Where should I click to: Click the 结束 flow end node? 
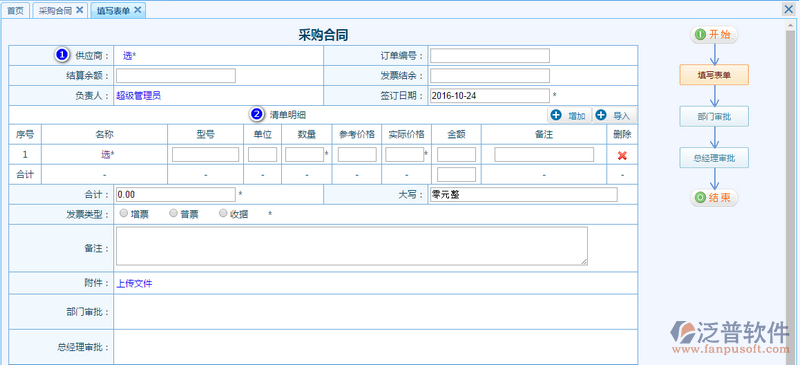click(714, 198)
